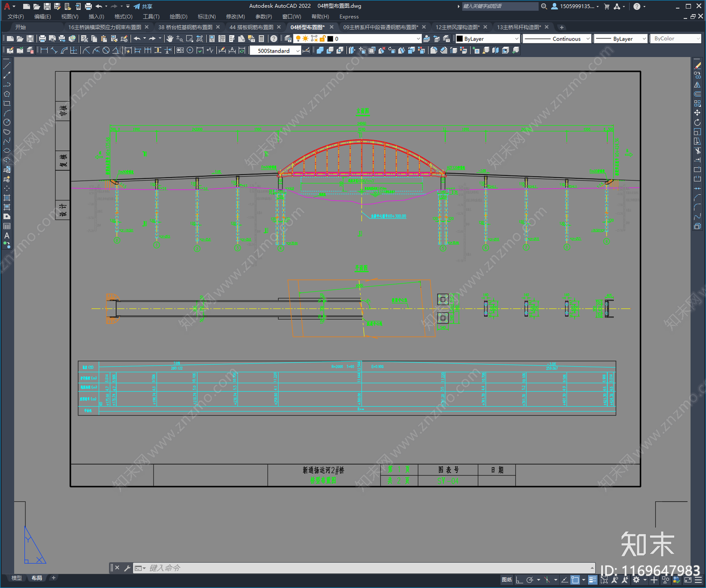Select the Hatch tool
This screenshot has height=588, width=706.
pyautogui.click(x=7, y=198)
